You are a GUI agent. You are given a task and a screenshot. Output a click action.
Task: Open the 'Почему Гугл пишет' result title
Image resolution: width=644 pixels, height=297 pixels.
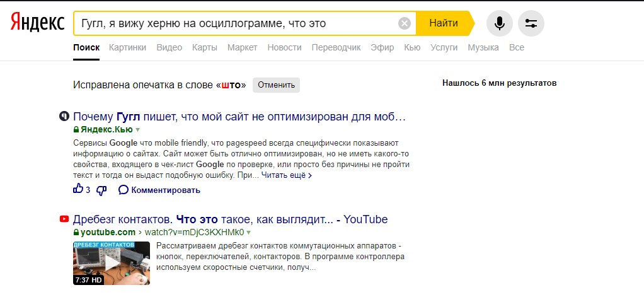point(239,117)
